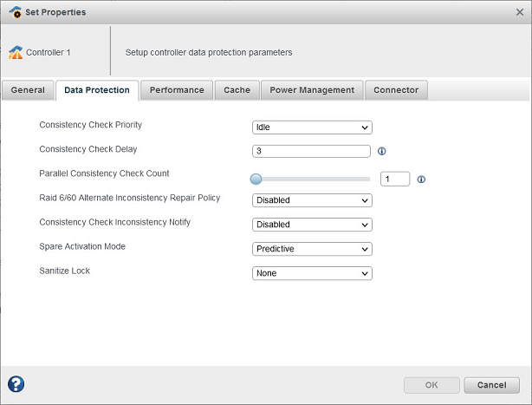Click the Parallel Consistency Check Count slider handle
This screenshot has width=532, height=405.
256,180
